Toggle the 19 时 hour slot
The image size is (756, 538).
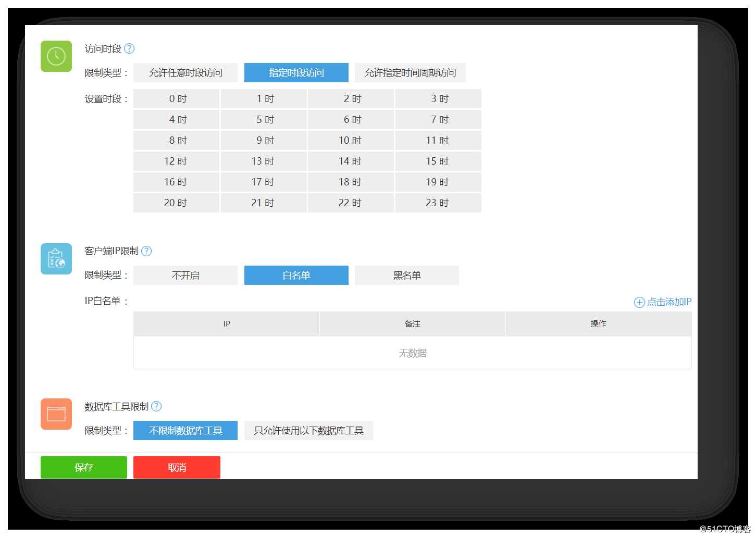[438, 182]
